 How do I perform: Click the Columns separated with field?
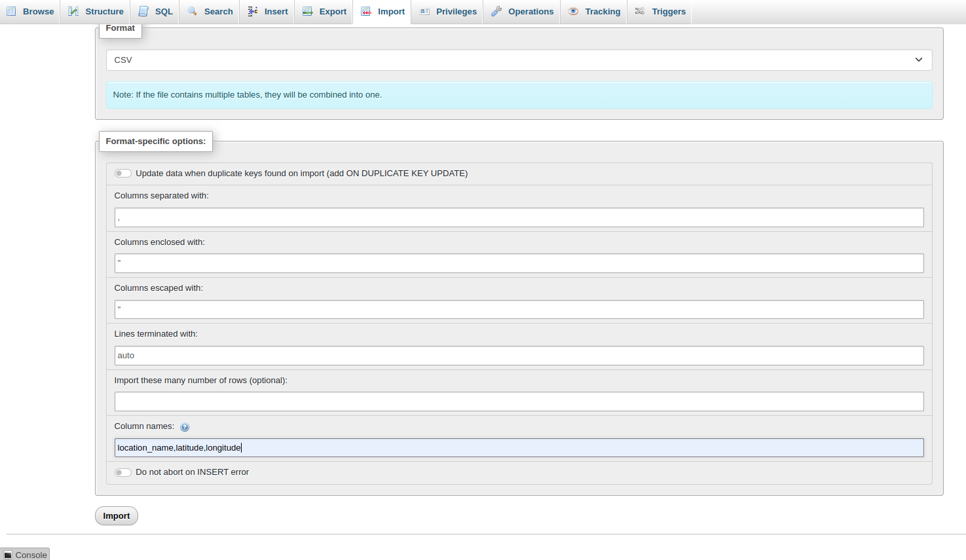click(x=519, y=217)
